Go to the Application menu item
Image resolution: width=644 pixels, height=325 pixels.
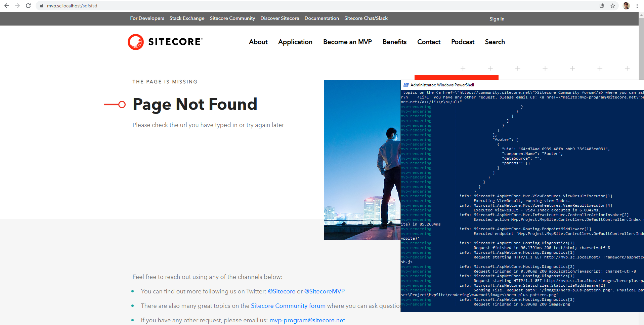(x=295, y=42)
